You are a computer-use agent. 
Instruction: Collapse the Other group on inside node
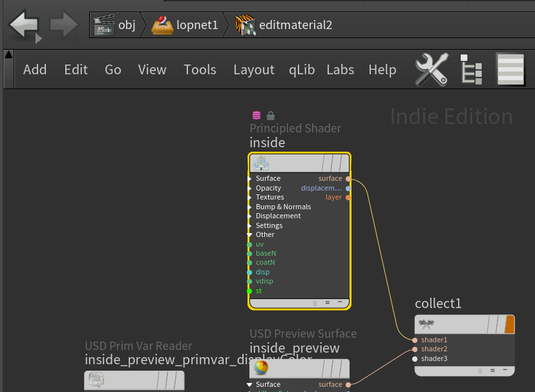pos(249,235)
